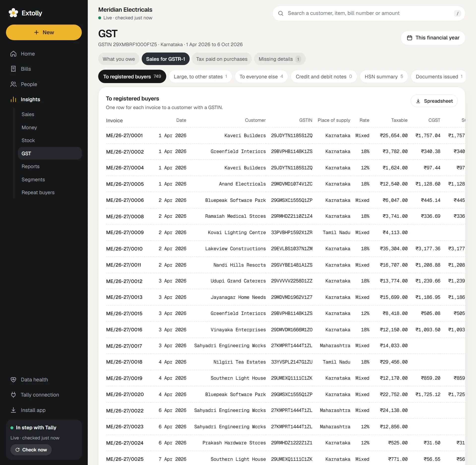Viewport: 476px width, 465px height.
Task: Click invoice ME/26-27/0002
Action: (125, 152)
